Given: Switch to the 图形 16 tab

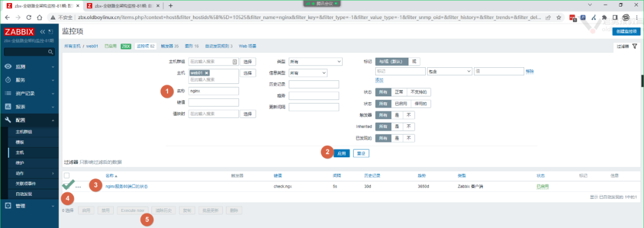Looking at the screenshot, I should point(192,46).
